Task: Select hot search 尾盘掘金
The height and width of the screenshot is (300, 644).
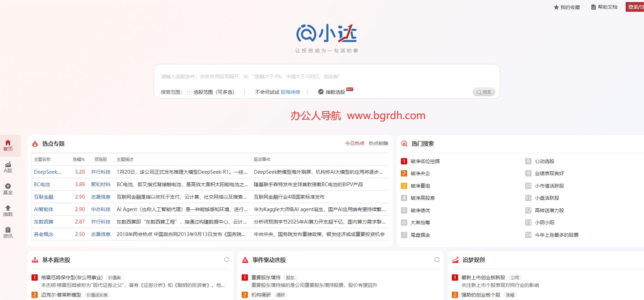Action: click(x=420, y=235)
